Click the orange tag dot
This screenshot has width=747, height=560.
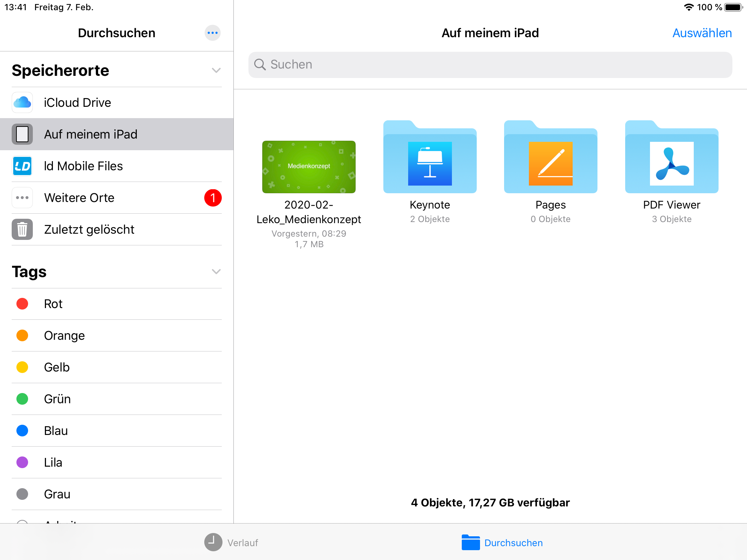point(22,335)
